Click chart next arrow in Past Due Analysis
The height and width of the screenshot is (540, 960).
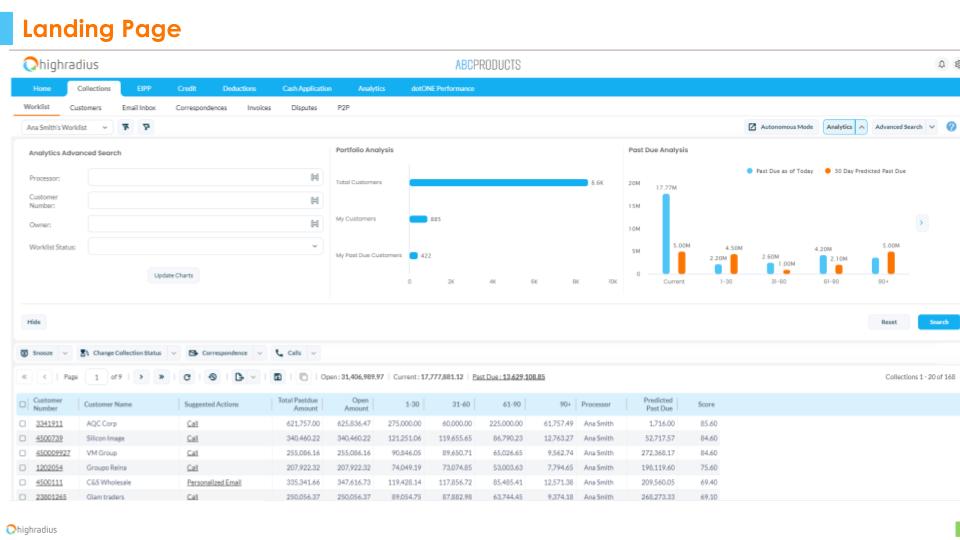pos(921,222)
